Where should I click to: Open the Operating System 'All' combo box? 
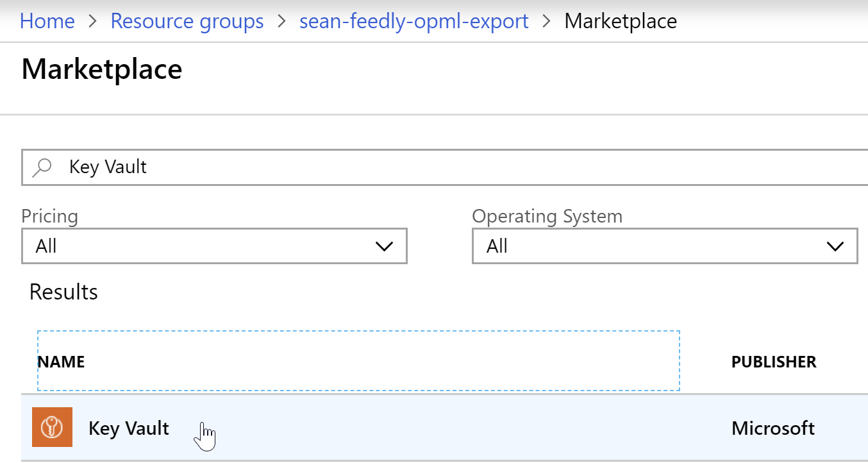[664, 246]
